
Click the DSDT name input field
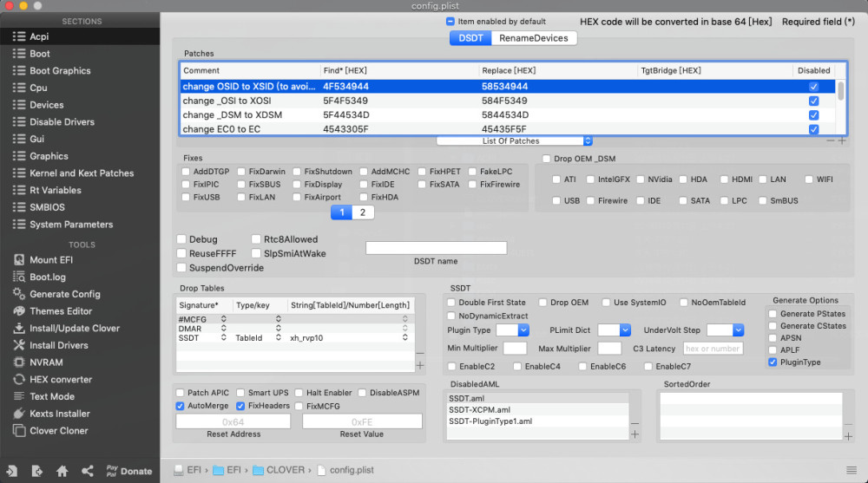click(x=436, y=248)
